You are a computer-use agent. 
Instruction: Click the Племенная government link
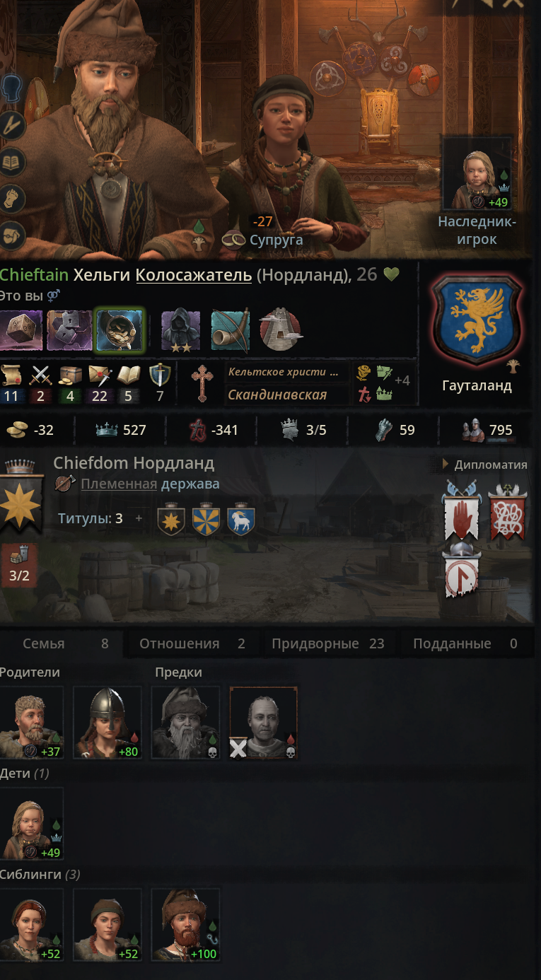[119, 484]
